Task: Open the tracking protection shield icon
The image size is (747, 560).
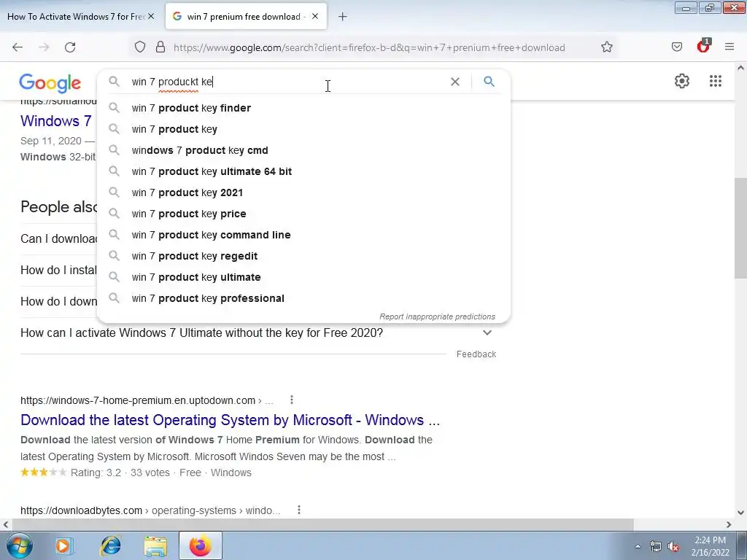Action: 139,47
